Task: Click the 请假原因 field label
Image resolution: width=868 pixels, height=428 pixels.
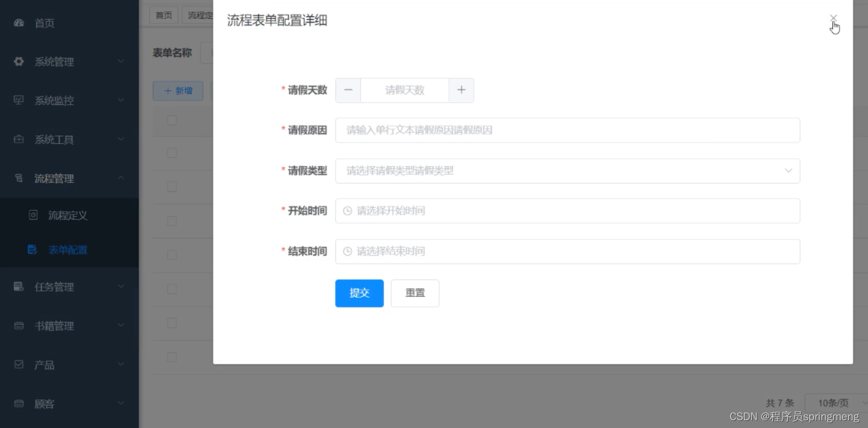Action: coord(307,130)
